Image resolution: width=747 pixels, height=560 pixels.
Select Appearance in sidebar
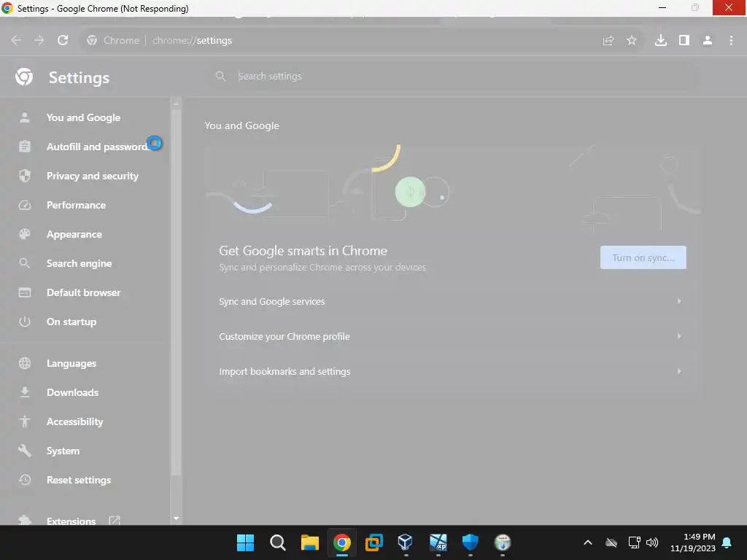click(74, 234)
